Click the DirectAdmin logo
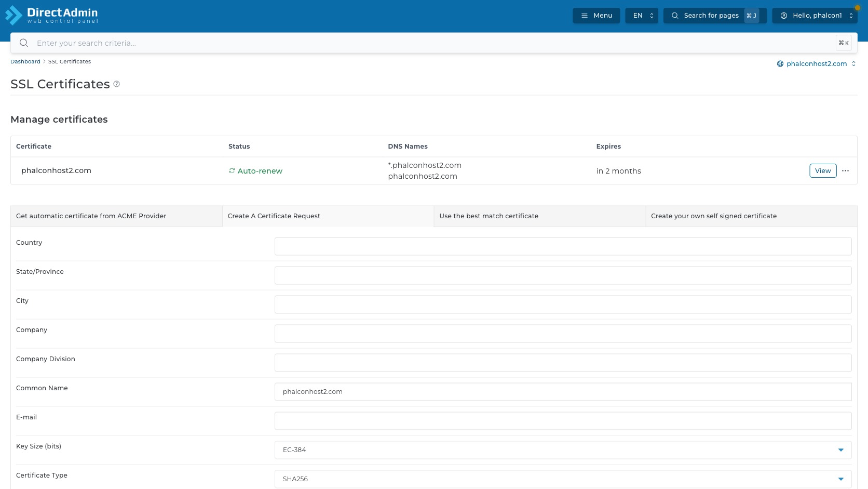 [x=51, y=16]
